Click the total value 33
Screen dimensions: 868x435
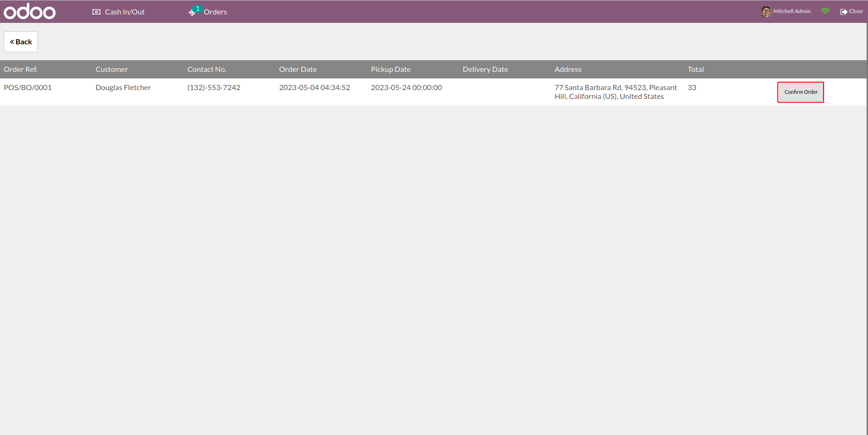pyautogui.click(x=692, y=88)
